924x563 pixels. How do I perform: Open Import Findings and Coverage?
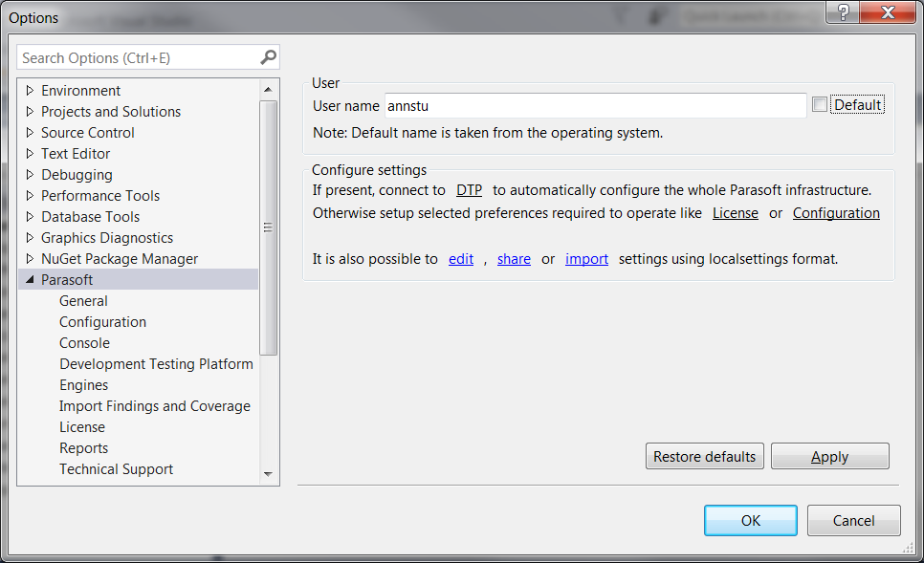click(x=154, y=406)
